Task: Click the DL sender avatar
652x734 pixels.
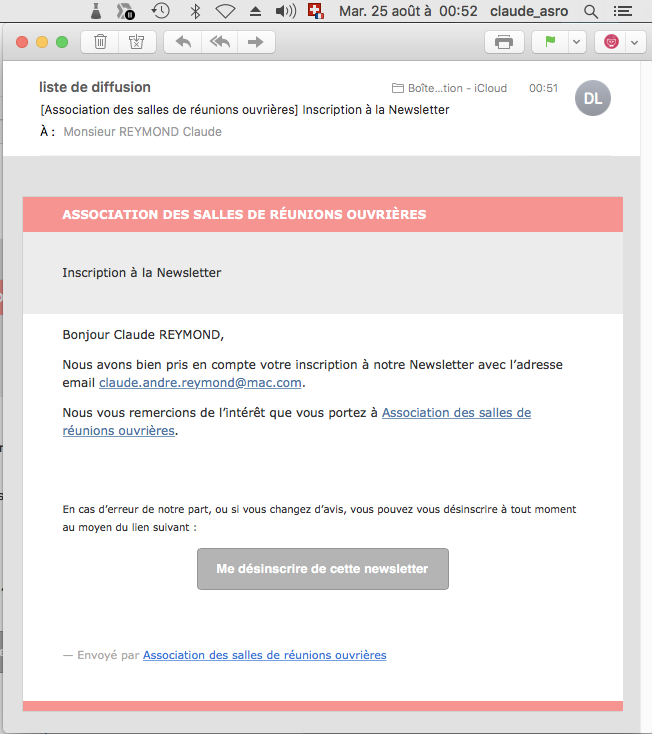Action: click(x=593, y=98)
